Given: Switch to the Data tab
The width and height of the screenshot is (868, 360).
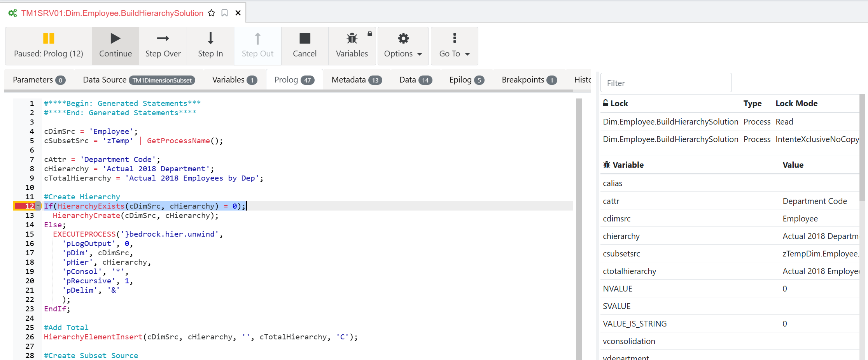Looking at the screenshot, I should [x=416, y=80].
